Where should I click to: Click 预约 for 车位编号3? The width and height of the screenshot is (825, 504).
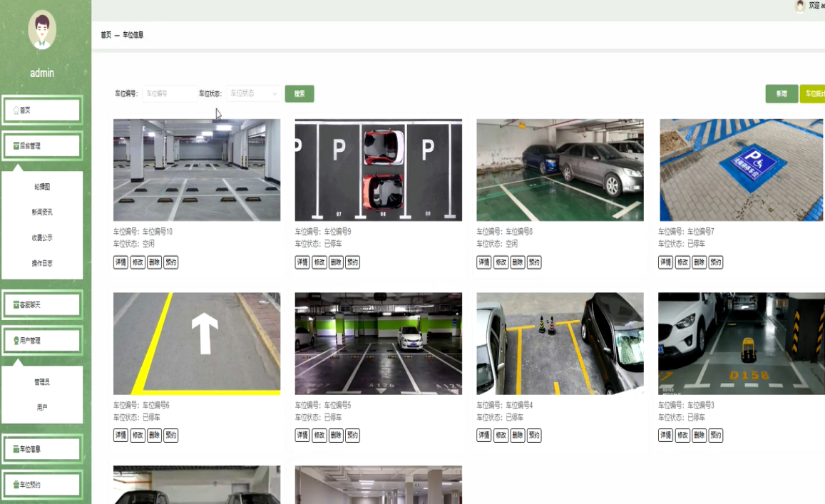[x=716, y=435]
